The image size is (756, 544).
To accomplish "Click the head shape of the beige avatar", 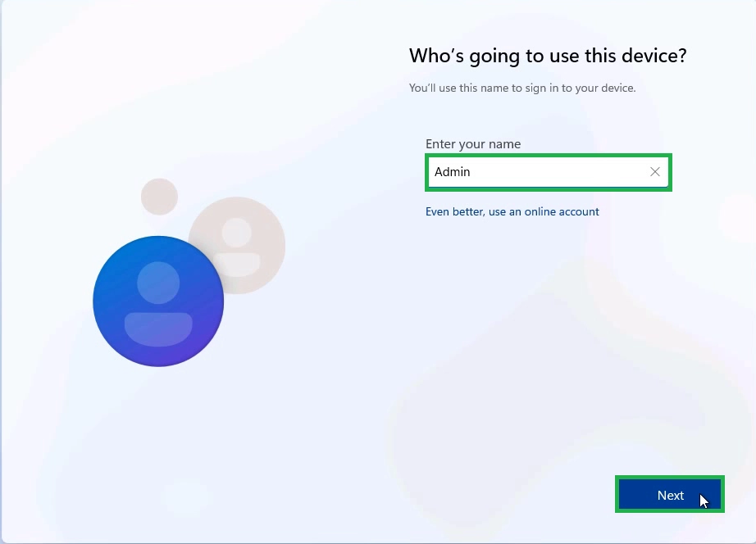I will (237, 232).
